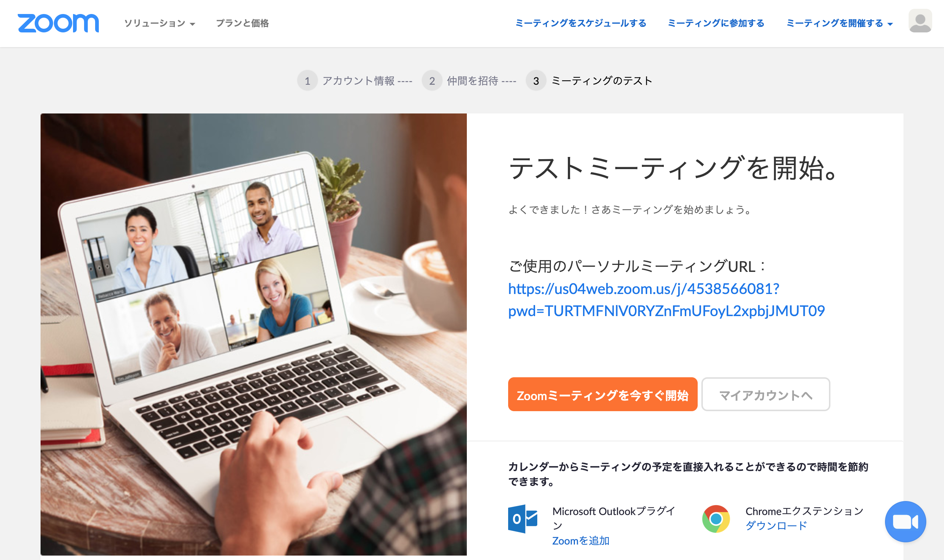Click the Microsoft Outlook plugin icon
Screen dimensions: 944x560
pos(523,519)
